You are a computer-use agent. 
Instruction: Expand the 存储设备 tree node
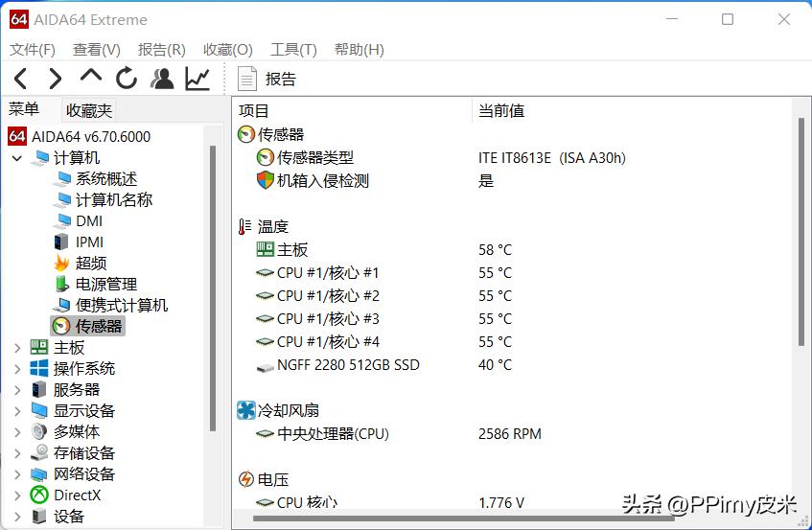click(x=17, y=453)
